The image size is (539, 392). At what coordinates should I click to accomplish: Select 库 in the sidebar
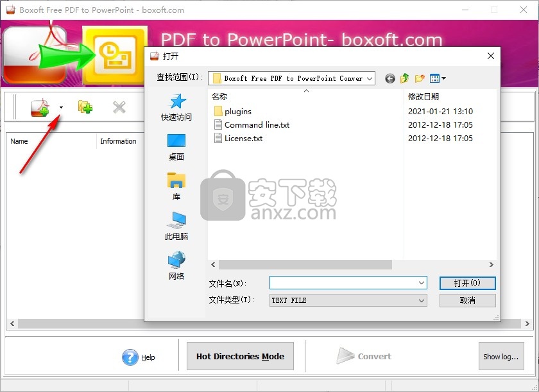coord(176,187)
